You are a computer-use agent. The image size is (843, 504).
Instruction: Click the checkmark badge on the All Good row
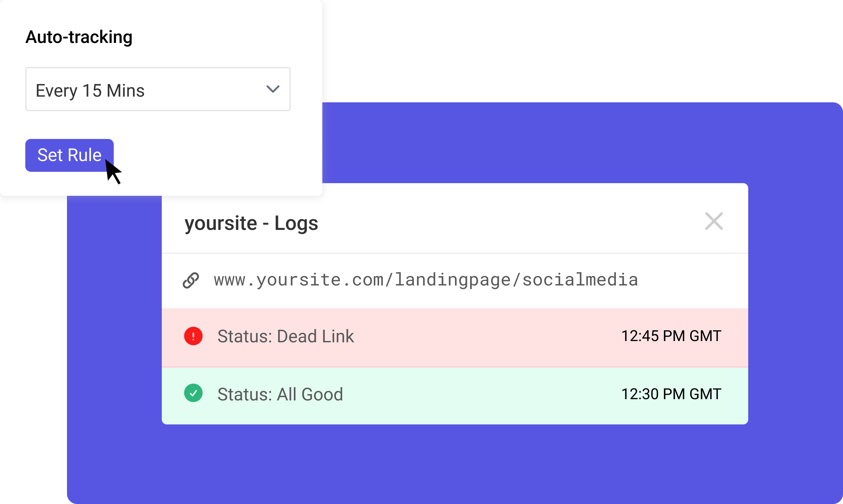tap(193, 393)
